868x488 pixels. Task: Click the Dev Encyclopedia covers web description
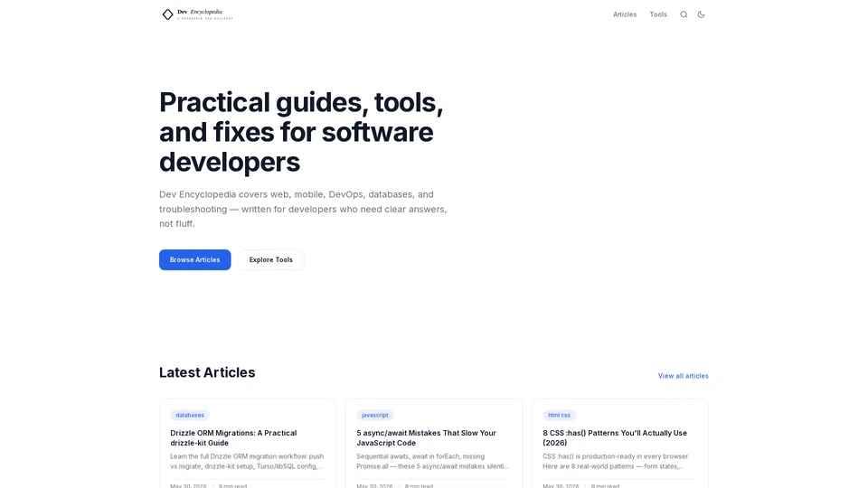pos(303,209)
